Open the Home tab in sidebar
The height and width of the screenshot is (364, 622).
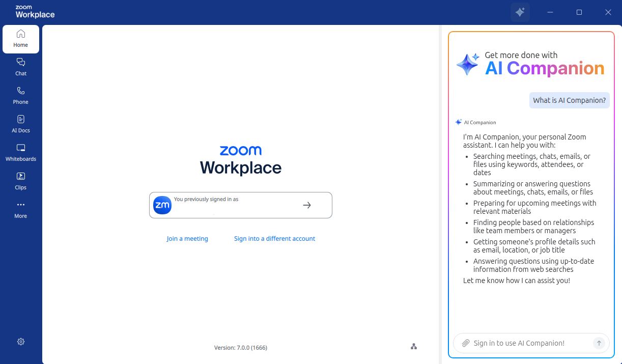[21, 39]
